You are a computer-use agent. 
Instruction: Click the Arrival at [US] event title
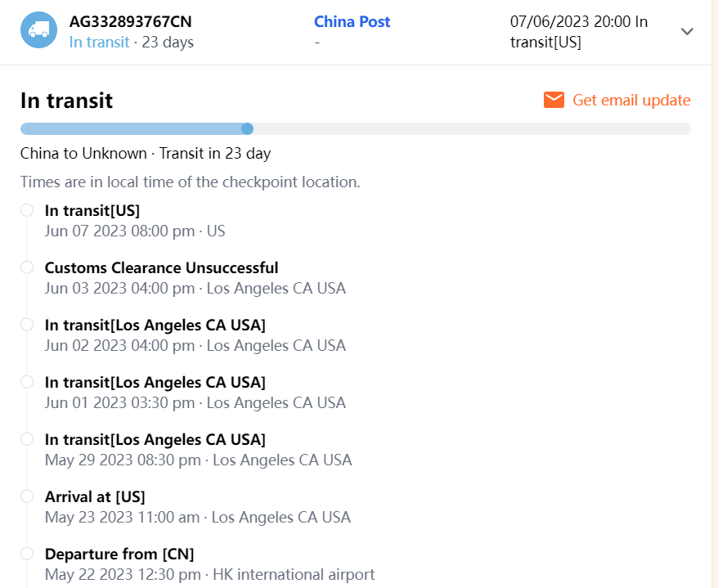95,496
